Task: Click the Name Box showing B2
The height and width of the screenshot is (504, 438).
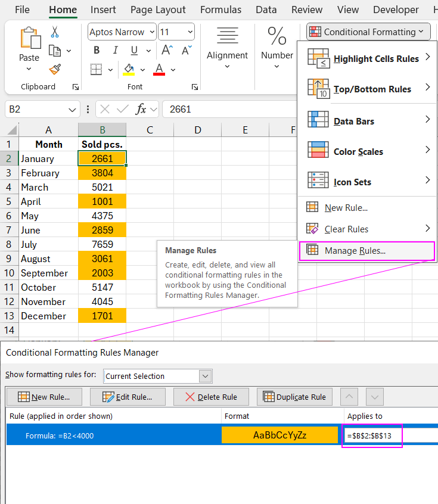Action: [x=42, y=109]
